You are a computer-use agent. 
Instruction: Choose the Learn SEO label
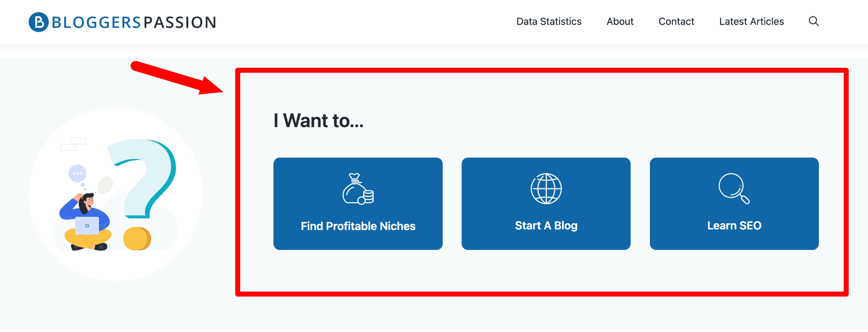[734, 226]
